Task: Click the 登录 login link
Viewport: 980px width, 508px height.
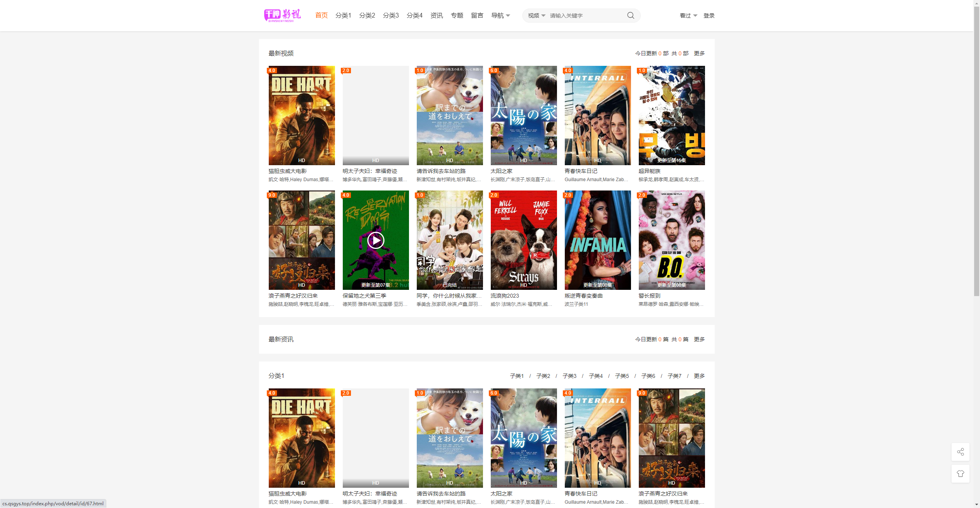Action: tap(709, 16)
